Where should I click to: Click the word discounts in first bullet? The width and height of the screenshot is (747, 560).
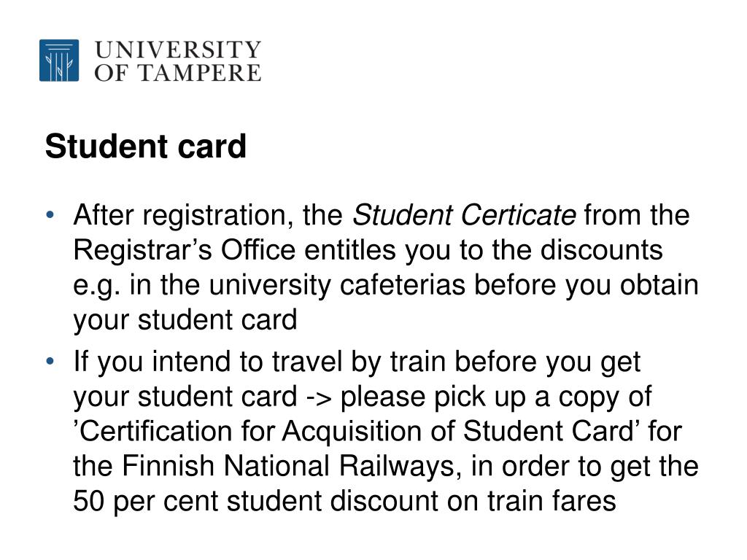click(x=601, y=250)
